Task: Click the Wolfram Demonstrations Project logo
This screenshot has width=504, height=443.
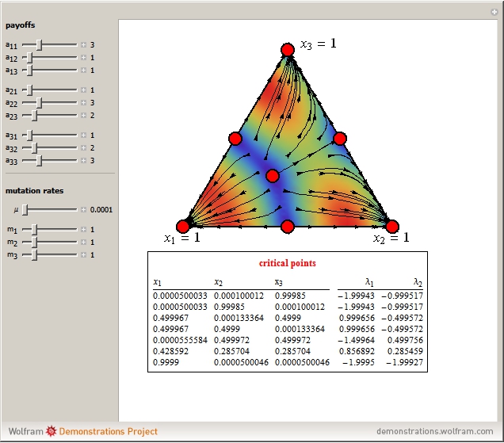Action: pos(83,431)
